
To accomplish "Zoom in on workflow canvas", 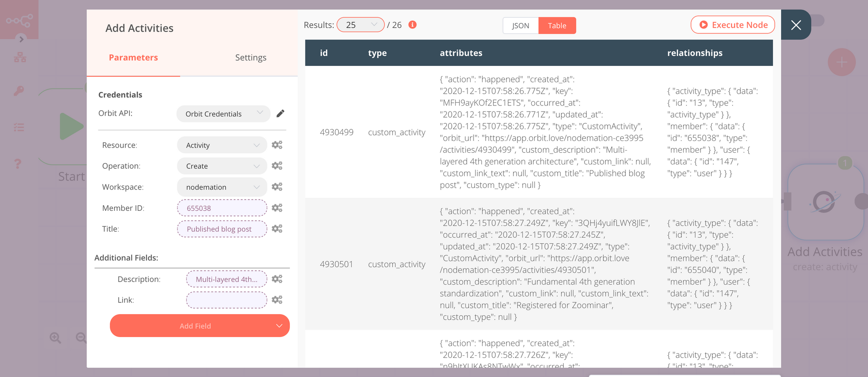I will tap(55, 338).
